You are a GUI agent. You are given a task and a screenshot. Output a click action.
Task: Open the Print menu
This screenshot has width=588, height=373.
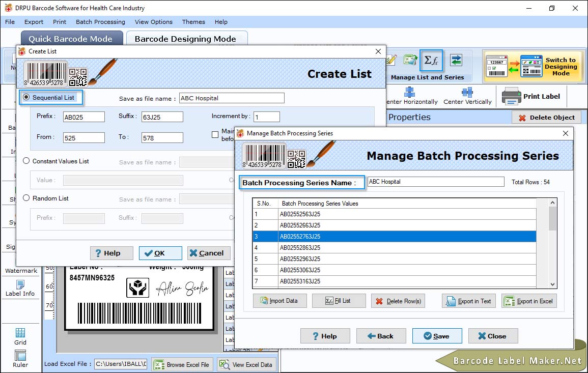(59, 22)
